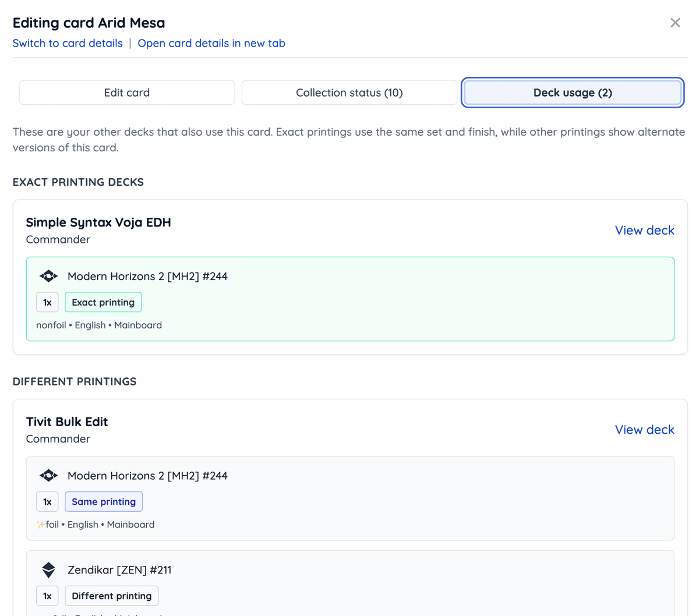
Task: Click Switch to card details link
Action: pyautogui.click(x=68, y=43)
